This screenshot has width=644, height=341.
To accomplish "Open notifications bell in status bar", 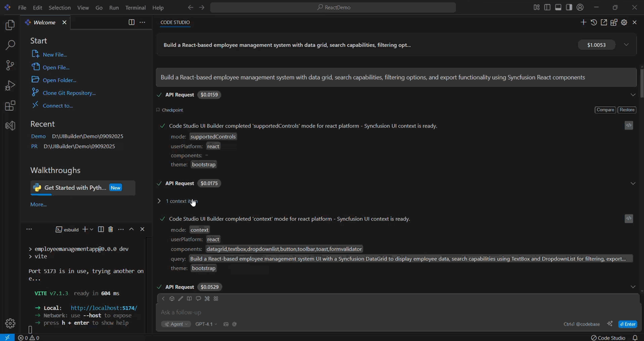I will (635, 338).
